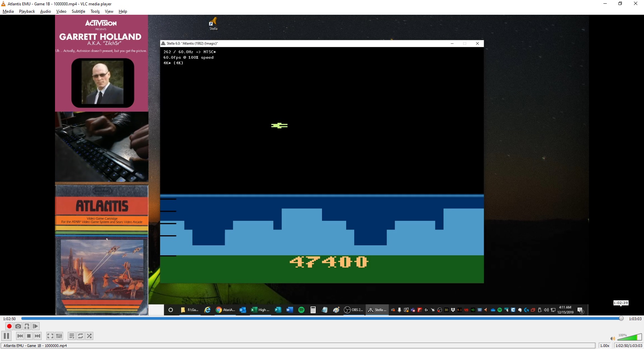Image resolution: width=644 pixels, height=349 pixels.
Task: Open the Subtitle menu
Action: tap(78, 11)
